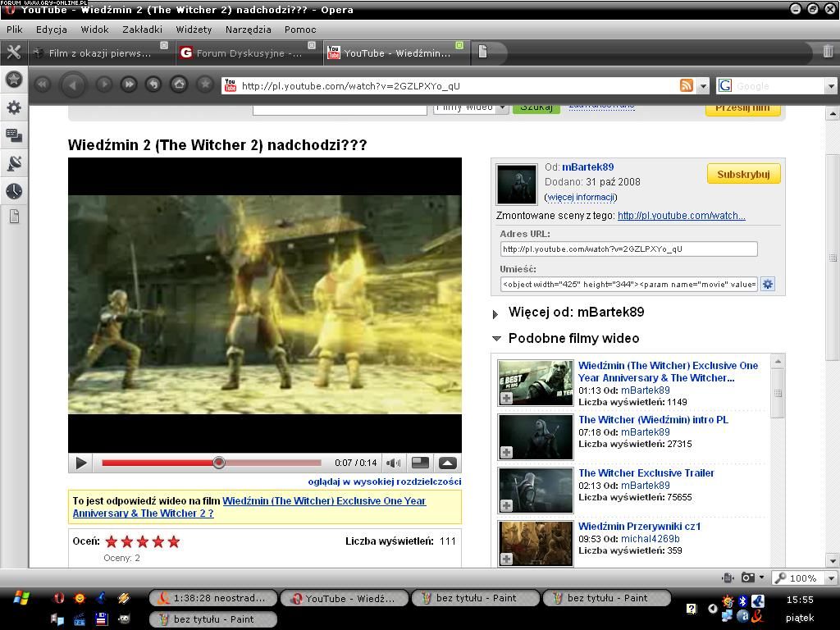Click the Umieść embed code field
The image size is (840, 630).
tap(629, 285)
